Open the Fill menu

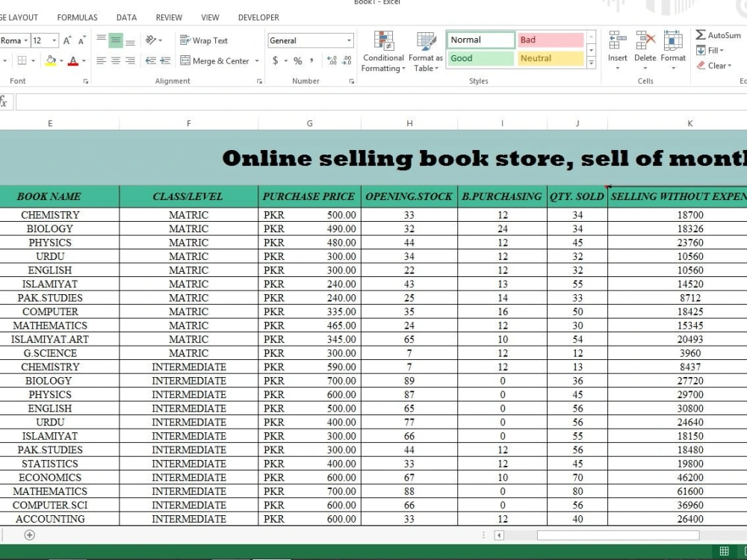click(710, 51)
